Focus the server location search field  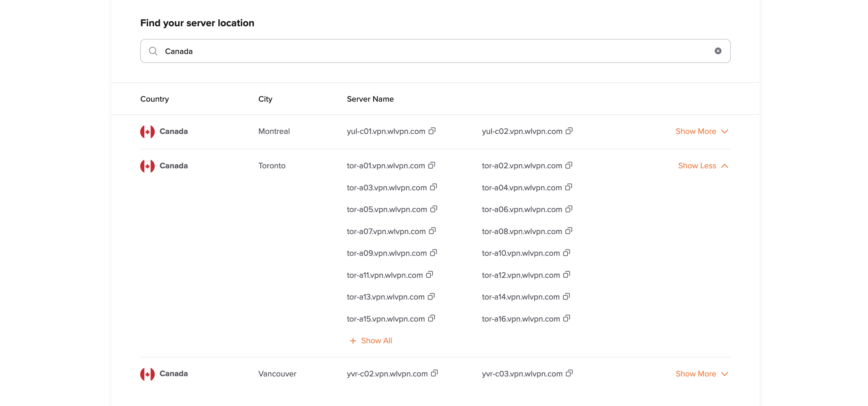tap(435, 51)
